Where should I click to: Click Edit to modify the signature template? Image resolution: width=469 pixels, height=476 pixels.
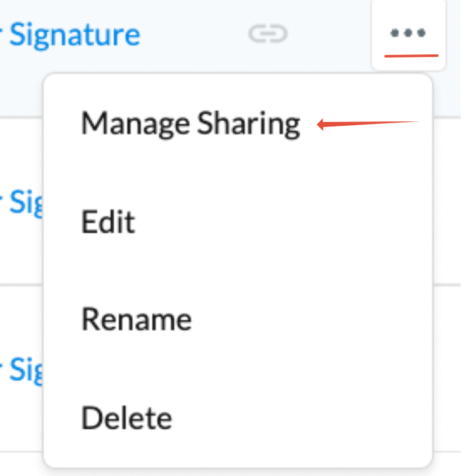tap(108, 222)
